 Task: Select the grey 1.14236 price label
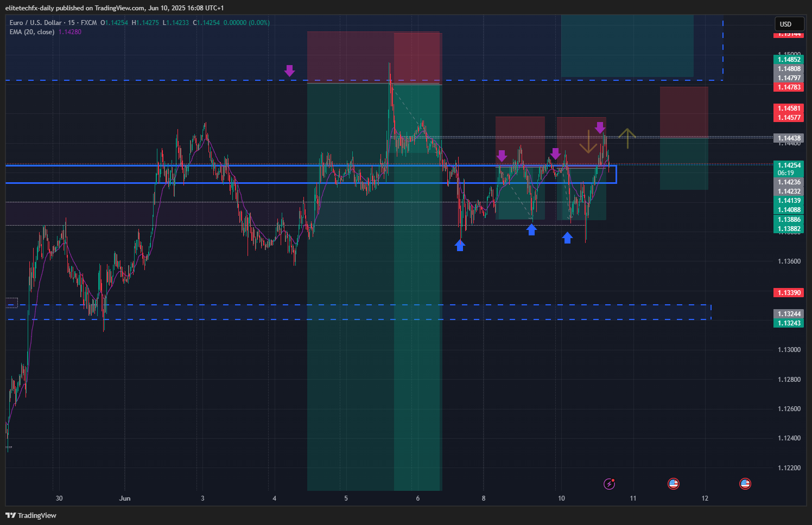tap(789, 182)
